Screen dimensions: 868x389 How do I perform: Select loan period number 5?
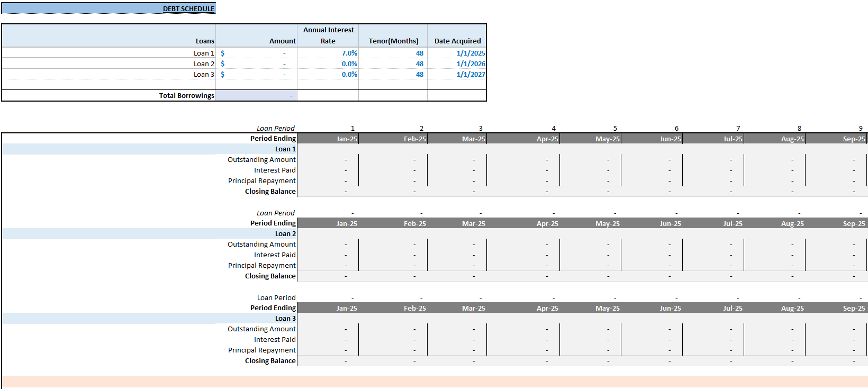point(615,128)
